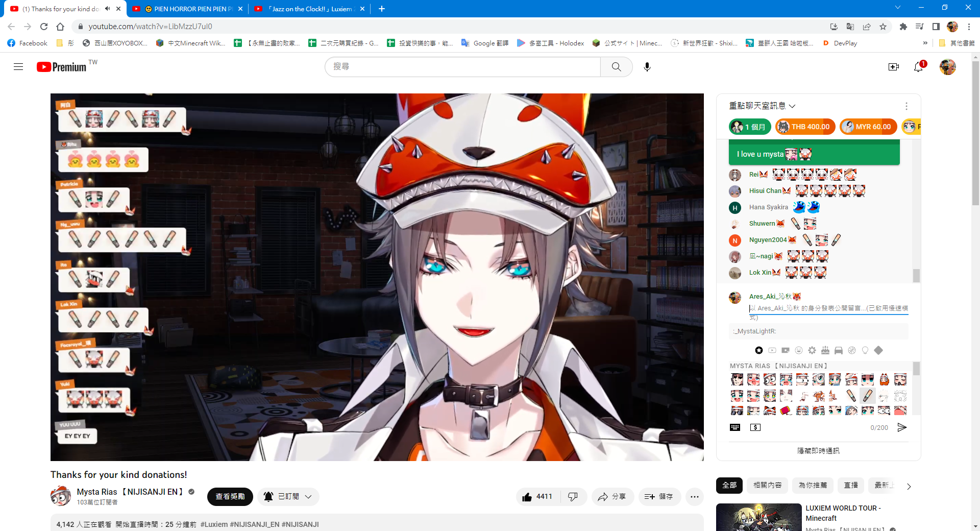Focus the YouTube search field
This screenshot has height=531, width=980.
462,67
